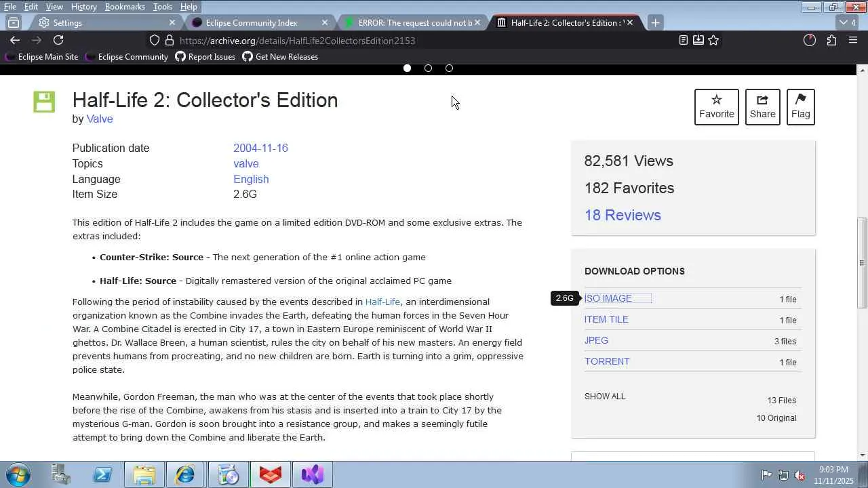Open the Windows Start menu
868x488 pixels.
(18, 475)
